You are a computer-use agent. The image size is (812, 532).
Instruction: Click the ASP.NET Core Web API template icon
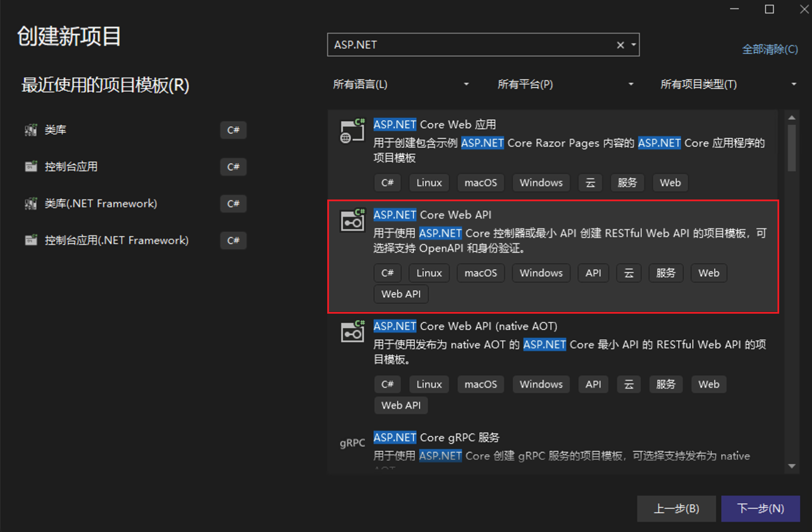click(x=352, y=221)
